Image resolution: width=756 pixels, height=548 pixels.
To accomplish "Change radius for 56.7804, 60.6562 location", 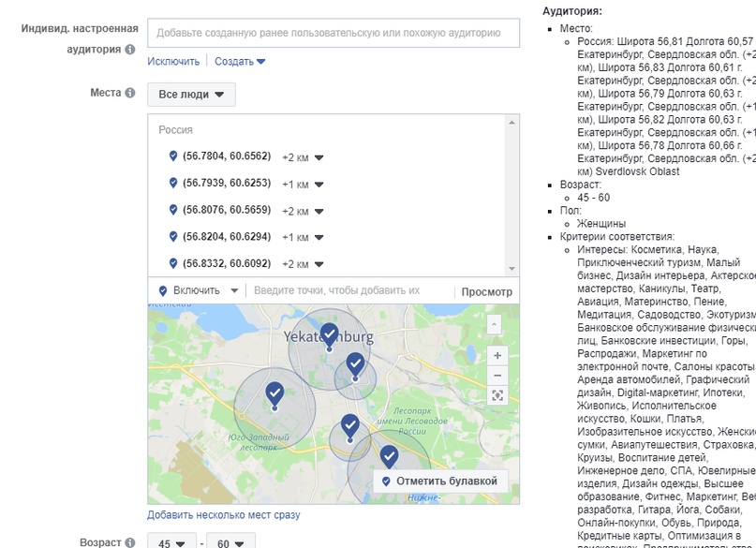I will tap(303, 157).
